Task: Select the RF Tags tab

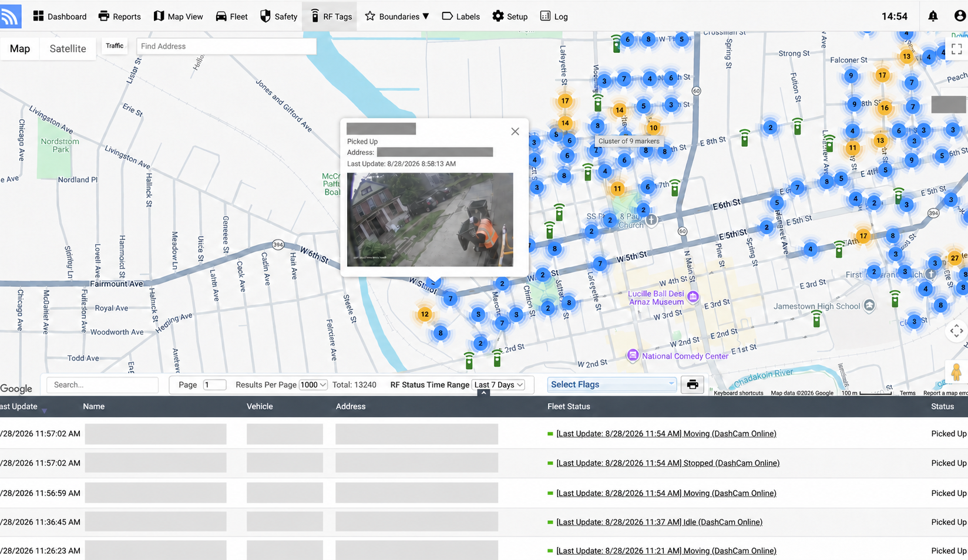Action: coord(331,16)
